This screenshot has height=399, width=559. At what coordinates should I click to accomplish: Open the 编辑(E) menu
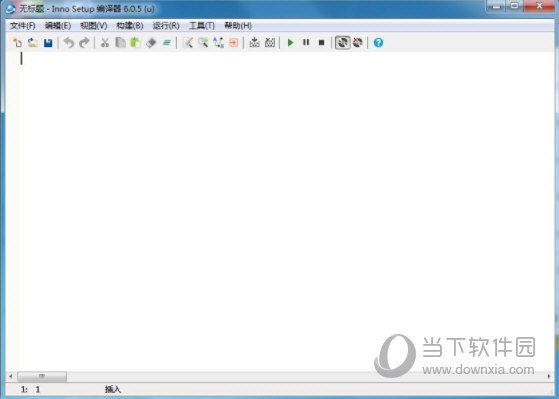pyautogui.click(x=58, y=26)
